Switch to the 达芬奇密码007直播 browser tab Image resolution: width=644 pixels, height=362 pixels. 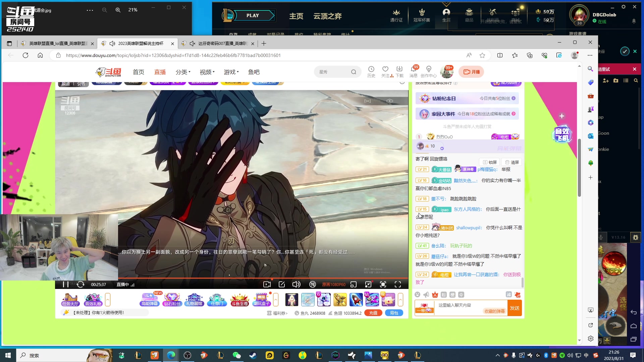point(218,44)
